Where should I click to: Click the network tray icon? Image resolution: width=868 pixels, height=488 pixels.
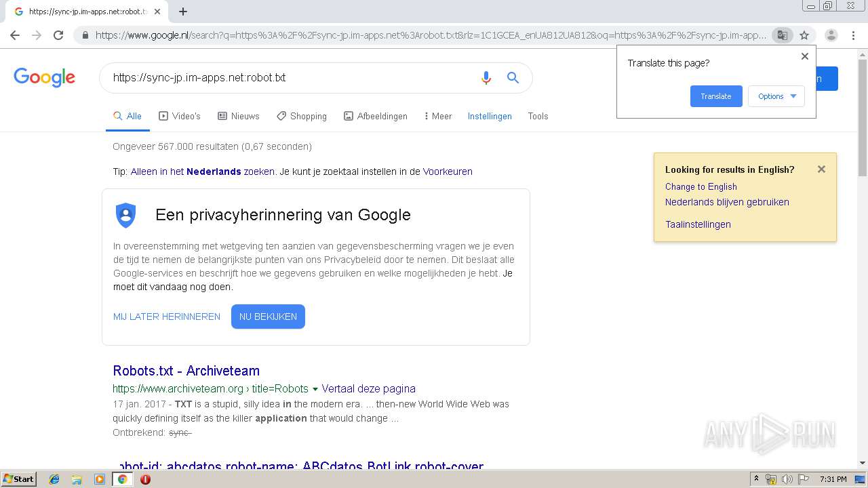771,479
